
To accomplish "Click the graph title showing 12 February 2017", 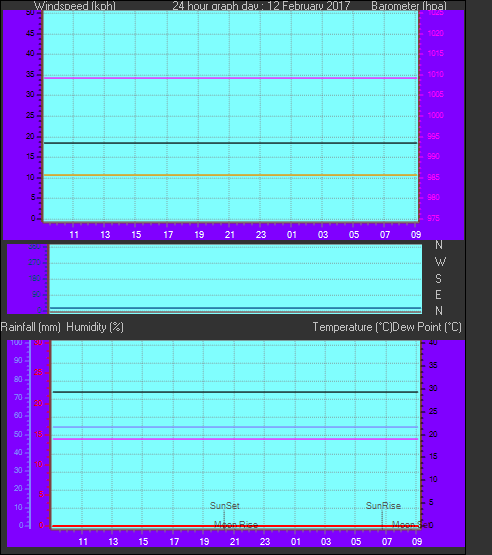I will tap(261, 6).
